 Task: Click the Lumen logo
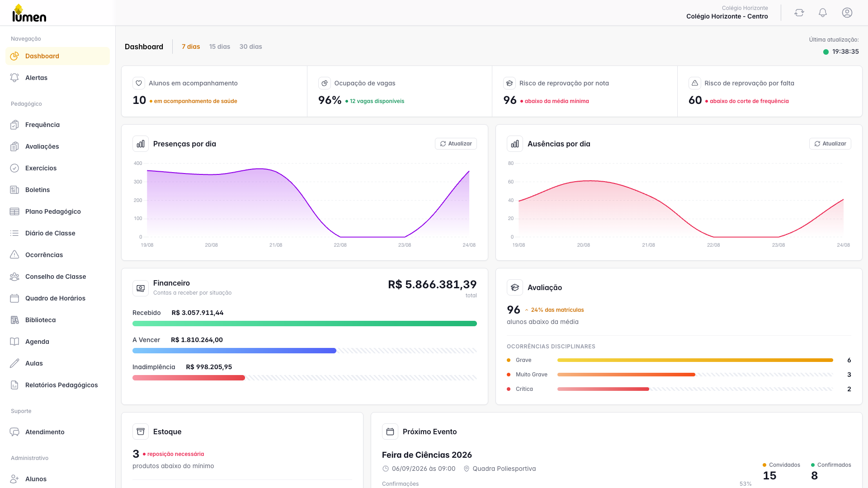(x=29, y=13)
